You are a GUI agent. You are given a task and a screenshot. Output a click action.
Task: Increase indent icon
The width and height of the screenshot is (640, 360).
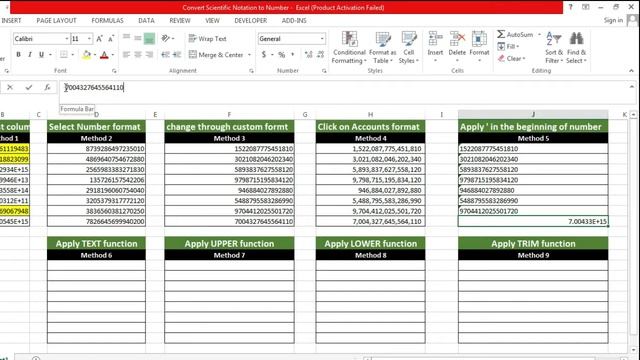point(177,54)
